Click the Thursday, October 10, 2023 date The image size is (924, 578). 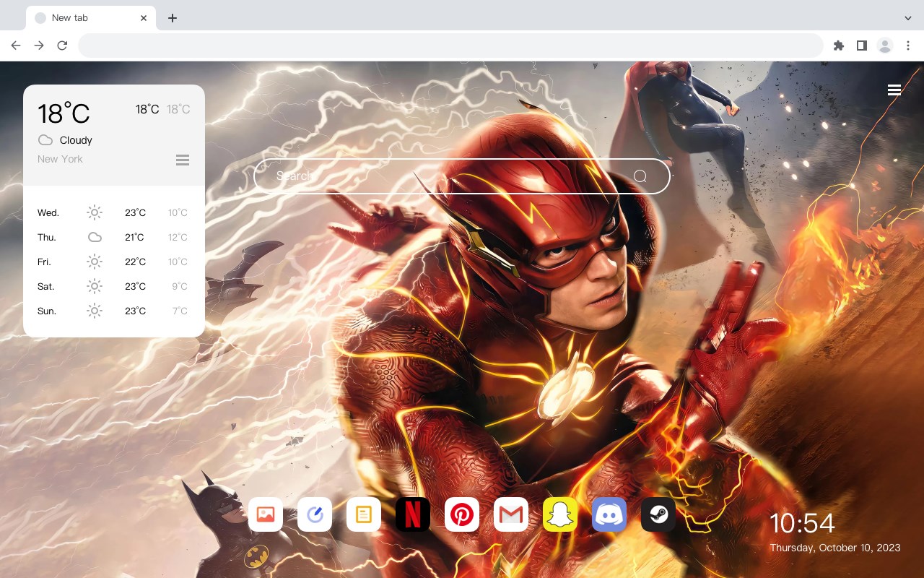pyautogui.click(x=835, y=548)
